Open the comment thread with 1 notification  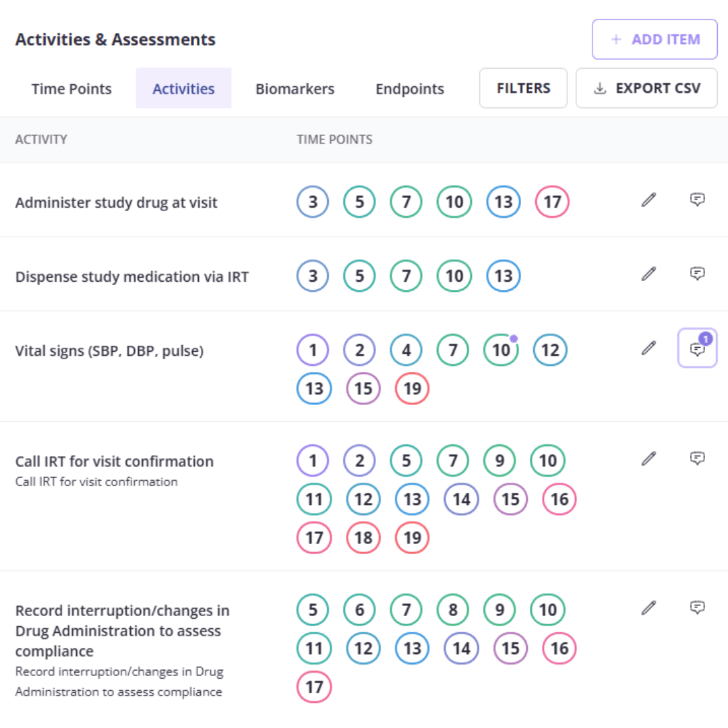click(x=696, y=349)
